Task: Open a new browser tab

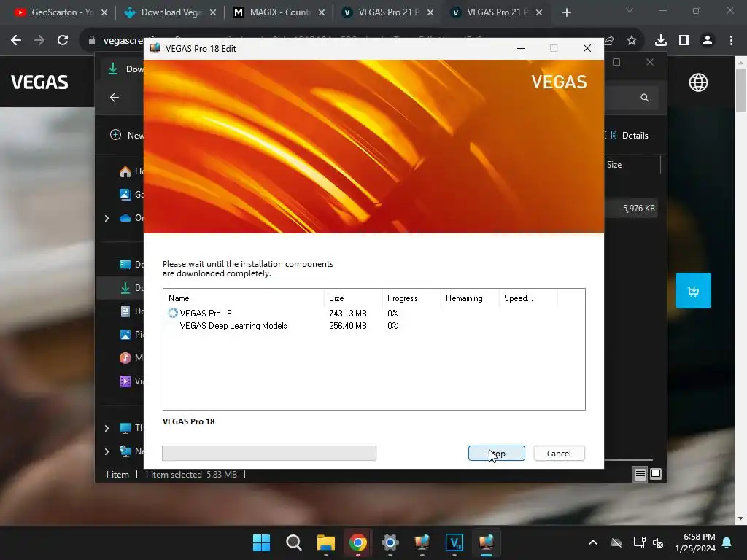Action: click(566, 12)
